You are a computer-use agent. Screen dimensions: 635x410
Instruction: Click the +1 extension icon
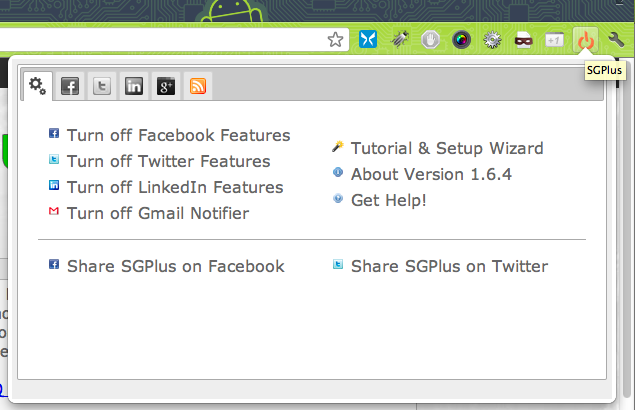point(554,40)
